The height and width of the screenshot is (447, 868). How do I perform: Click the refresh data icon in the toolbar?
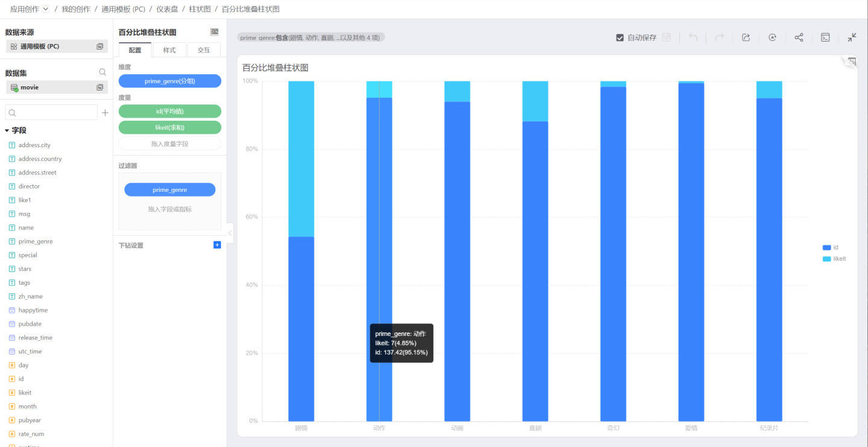(x=772, y=37)
